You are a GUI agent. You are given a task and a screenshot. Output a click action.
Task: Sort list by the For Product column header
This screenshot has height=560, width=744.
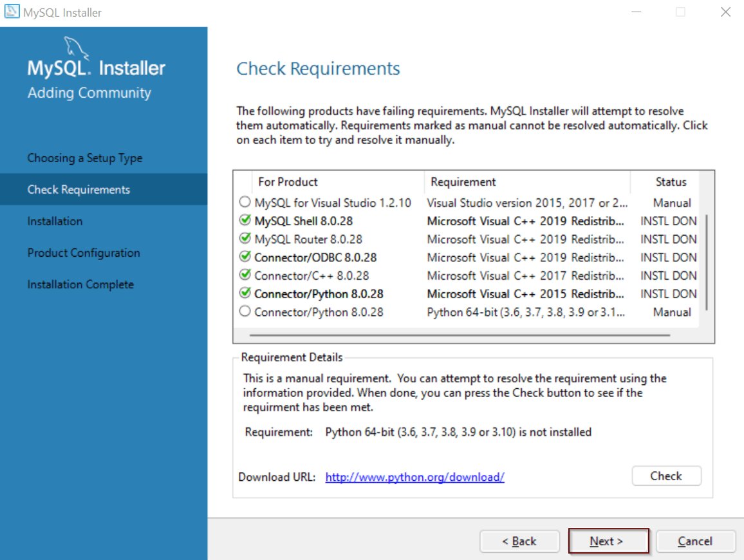point(288,182)
